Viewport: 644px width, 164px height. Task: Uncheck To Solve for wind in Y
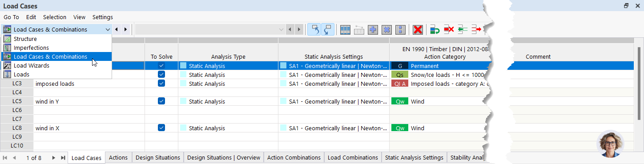pyautogui.click(x=161, y=101)
